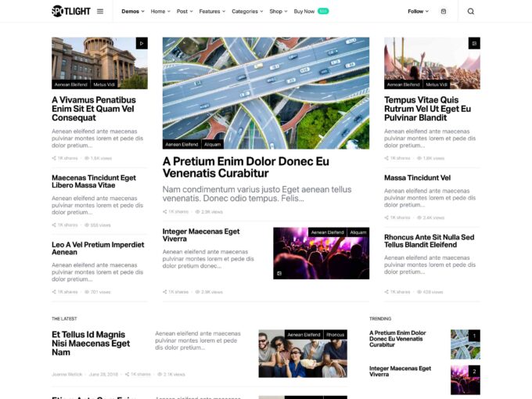Expand the Shop dropdown menu
532x399 pixels.
click(x=279, y=11)
